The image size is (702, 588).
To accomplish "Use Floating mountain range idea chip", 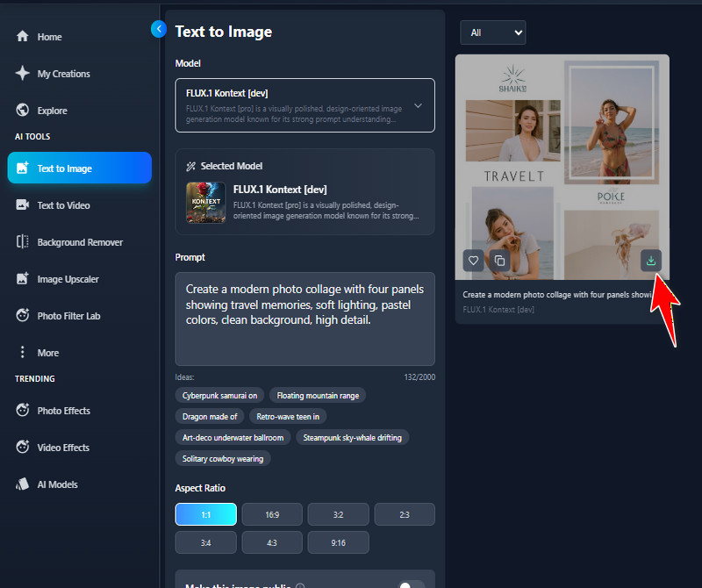I will [x=318, y=396].
